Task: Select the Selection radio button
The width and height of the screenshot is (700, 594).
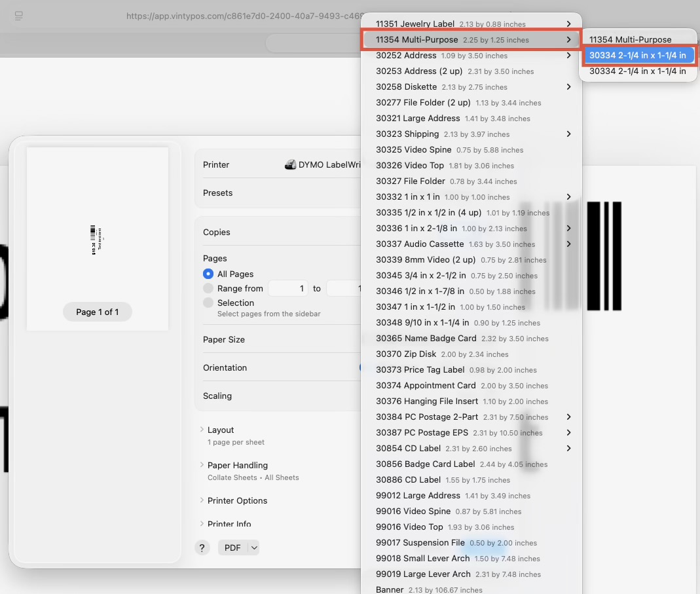Action: 208,303
